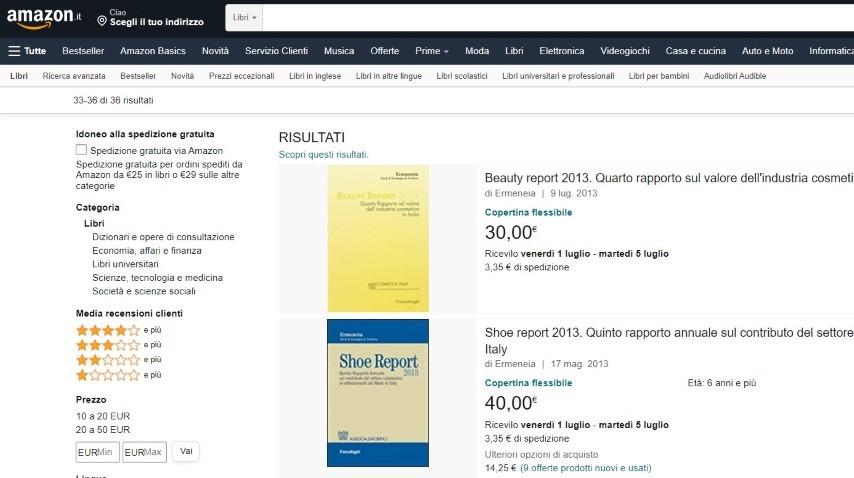The height and width of the screenshot is (478, 854).
Task: Open Casa e cucina section
Action: pos(696,51)
